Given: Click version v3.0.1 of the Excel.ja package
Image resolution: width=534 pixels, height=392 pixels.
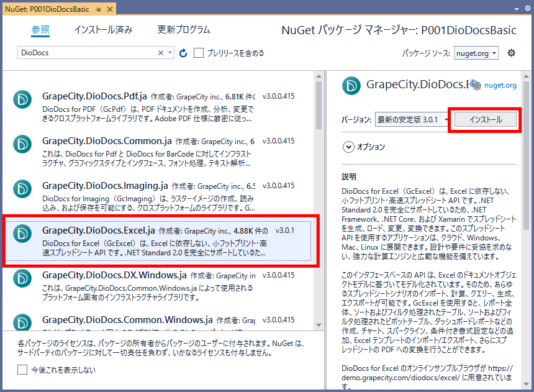Looking at the screenshot, I should (x=286, y=230).
